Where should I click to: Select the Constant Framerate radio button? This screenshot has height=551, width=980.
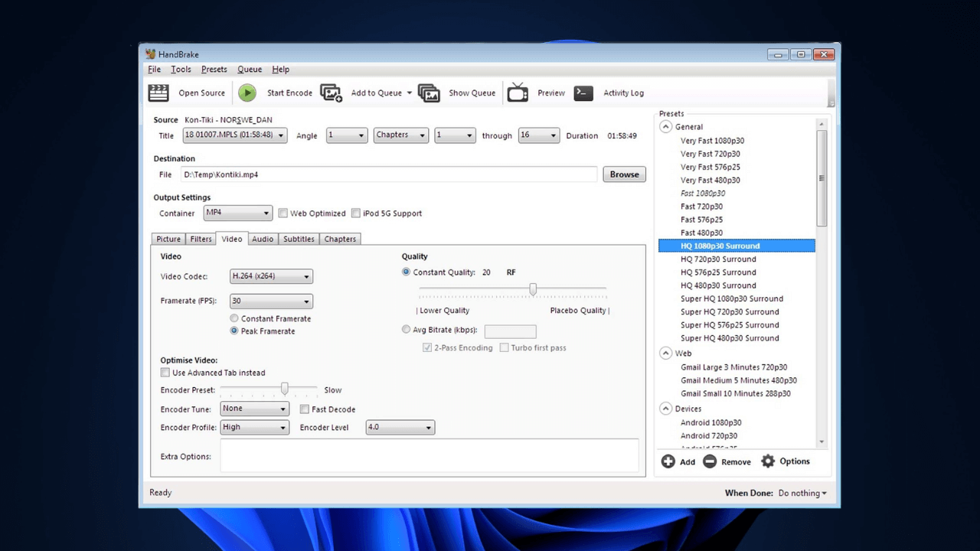click(234, 318)
